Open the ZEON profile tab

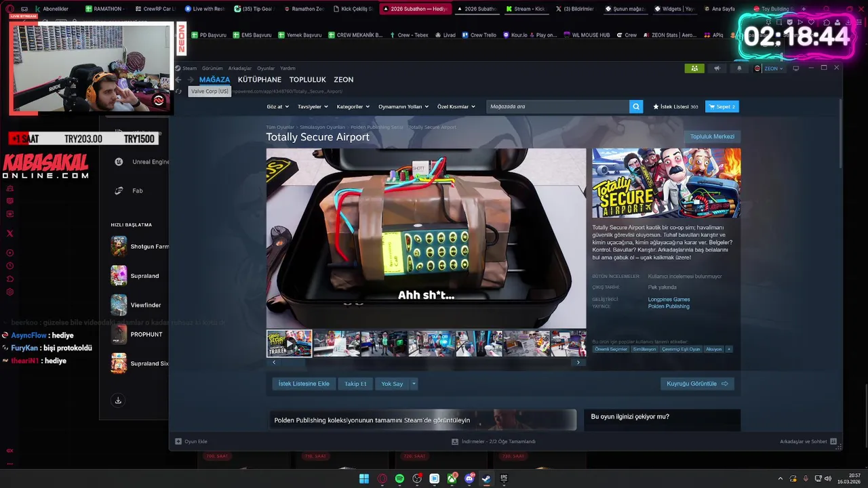pyautogui.click(x=343, y=79)
